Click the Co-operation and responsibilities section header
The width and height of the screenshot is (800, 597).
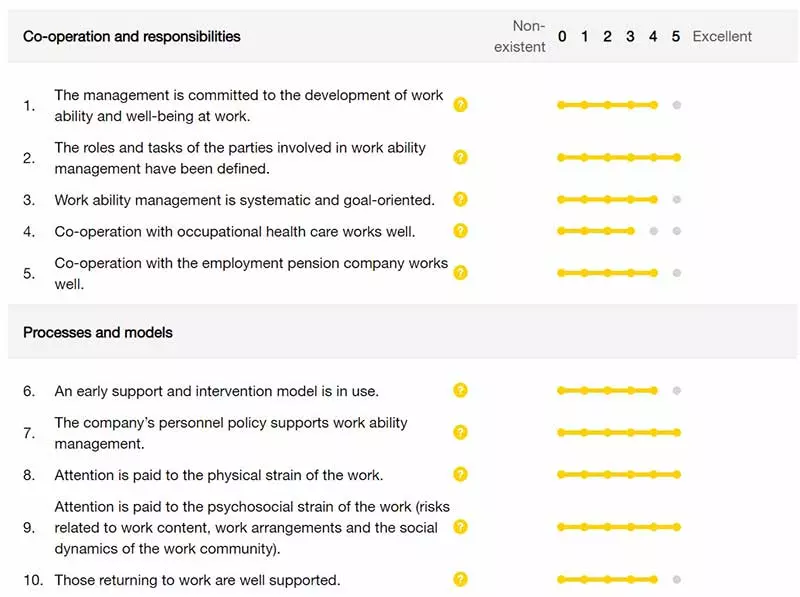point(132,37)
